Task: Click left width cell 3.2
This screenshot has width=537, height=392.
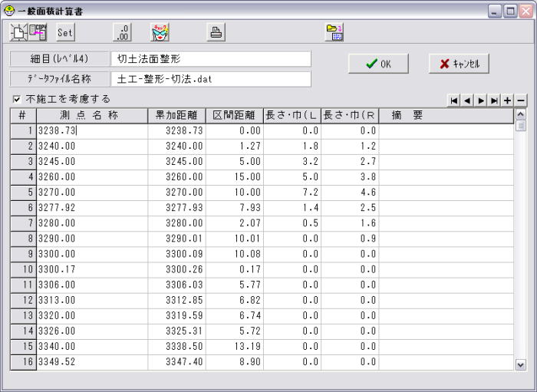Action: 292,162
